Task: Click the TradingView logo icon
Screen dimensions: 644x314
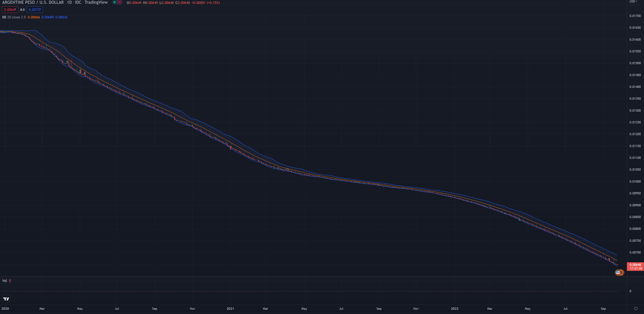Action: pyautogui.click(x=6, y=299)
